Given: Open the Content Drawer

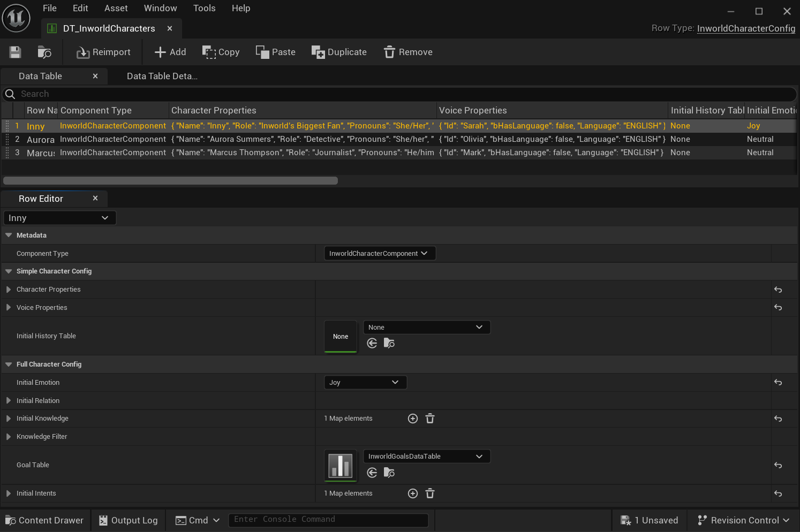Looking at the screenshot, I should coord(44,520).
